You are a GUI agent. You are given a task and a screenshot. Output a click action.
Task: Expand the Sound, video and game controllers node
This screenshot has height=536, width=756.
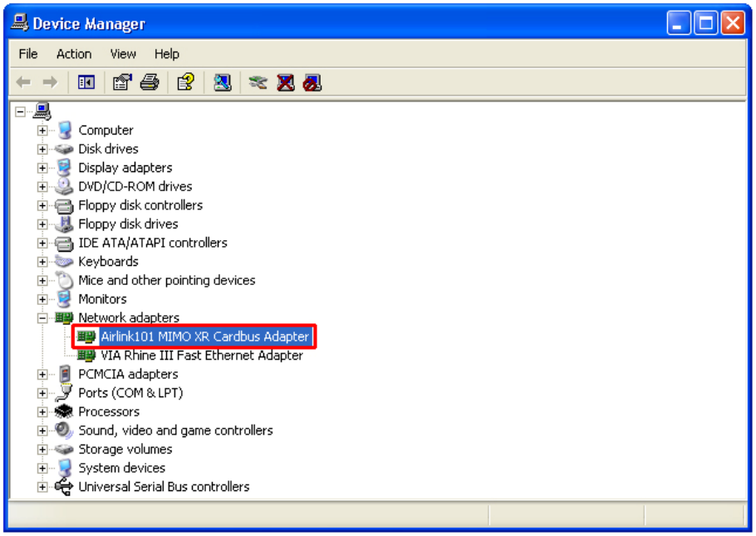(42, 430)
